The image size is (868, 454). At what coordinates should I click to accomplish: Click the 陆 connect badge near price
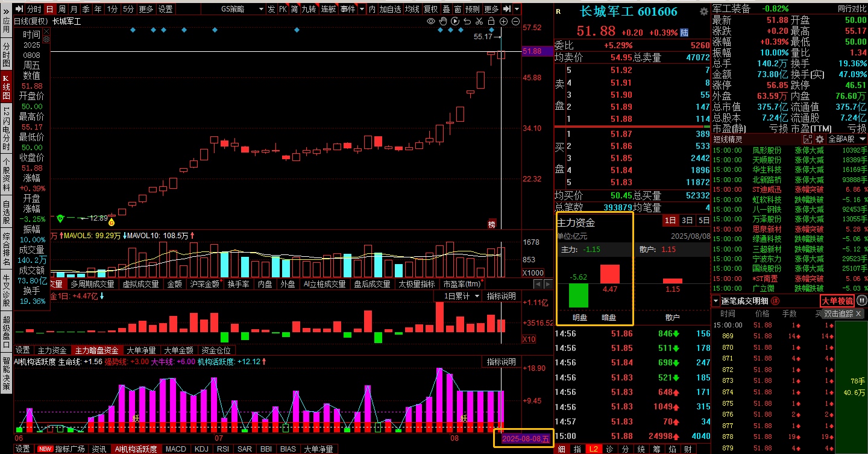[684, 33]
